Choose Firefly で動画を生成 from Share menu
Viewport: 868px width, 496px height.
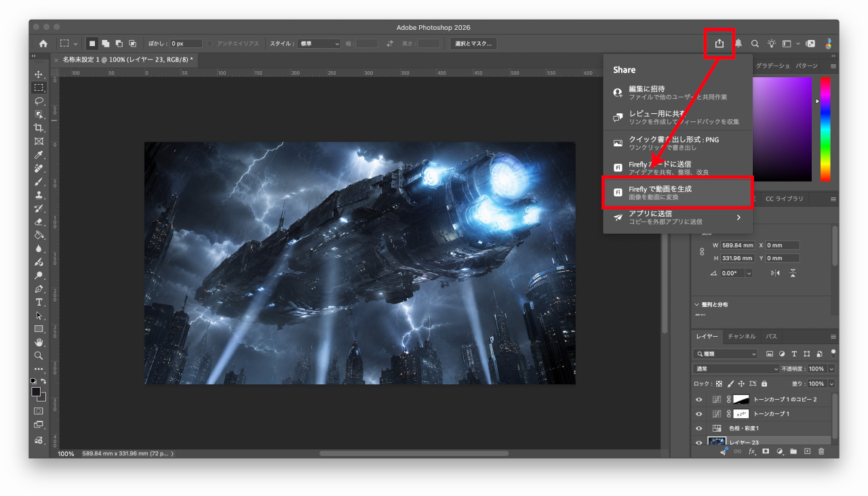[x=678, y=192]
